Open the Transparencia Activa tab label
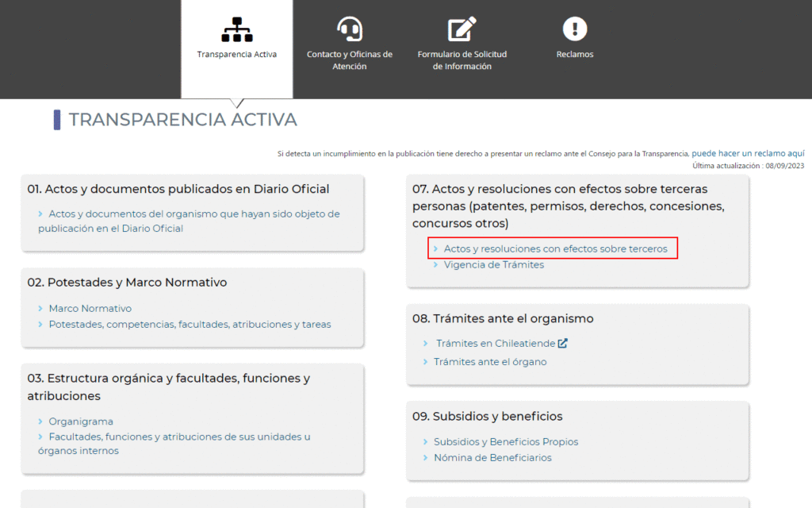This screenshot has width=812, height=508. [236, 55]
